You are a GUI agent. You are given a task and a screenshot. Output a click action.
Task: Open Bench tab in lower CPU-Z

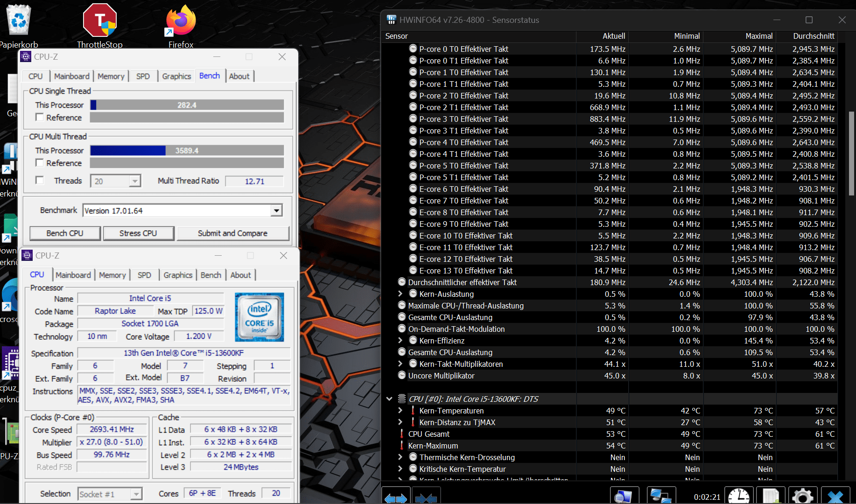(x=211, y=275)
